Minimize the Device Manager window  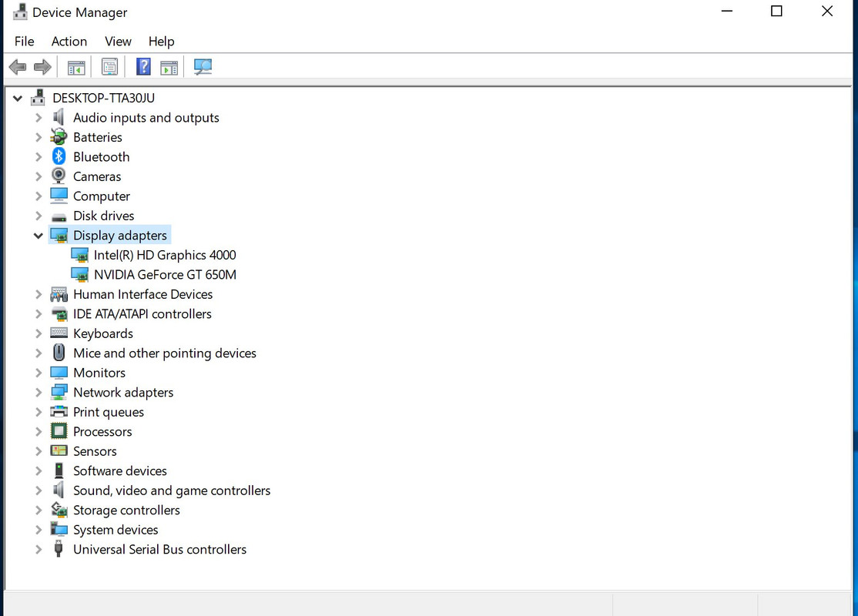tap(726, 11)
